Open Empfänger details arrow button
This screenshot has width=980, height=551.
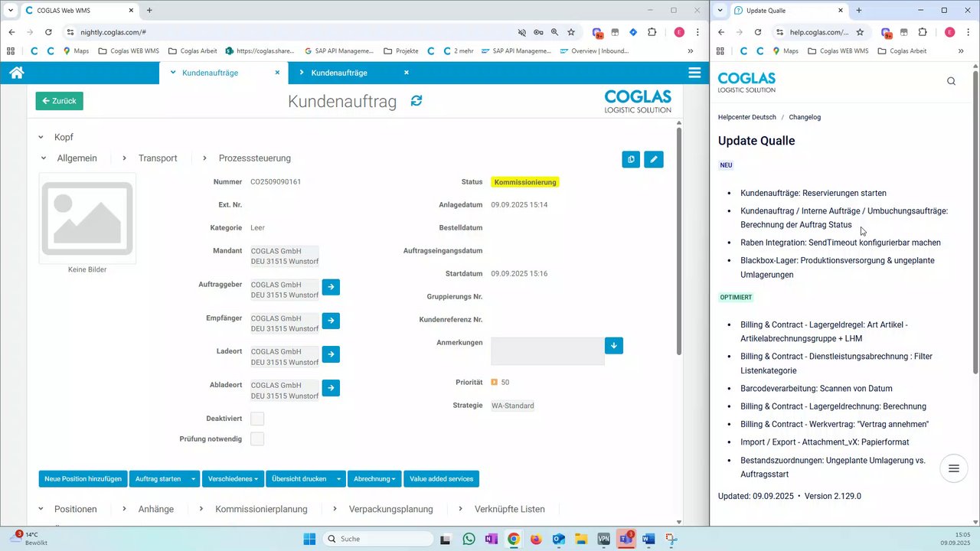pos(331,321)
